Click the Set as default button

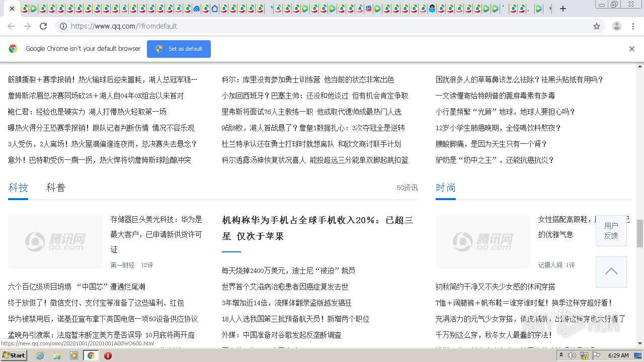tap(179, 49)
